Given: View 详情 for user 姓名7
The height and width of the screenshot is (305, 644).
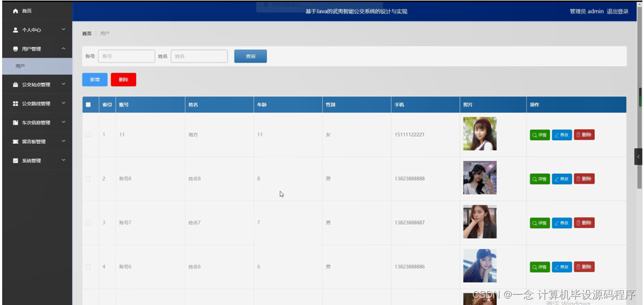Looking at the screenshot, I should coord(540,223).
